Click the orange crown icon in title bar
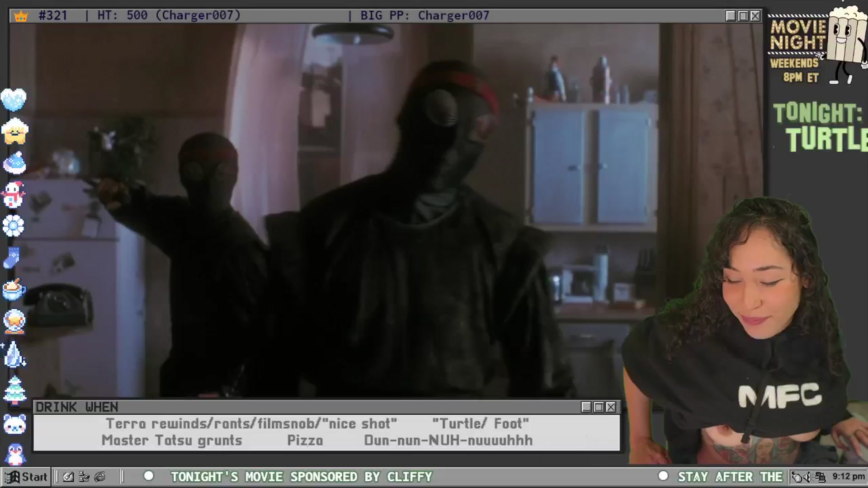This screenshot has width=868, height=488. tap(21, 16)
